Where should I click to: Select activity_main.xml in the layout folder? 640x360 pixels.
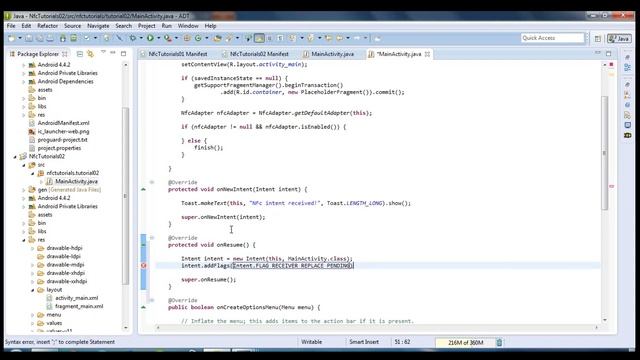coord(76,298)
